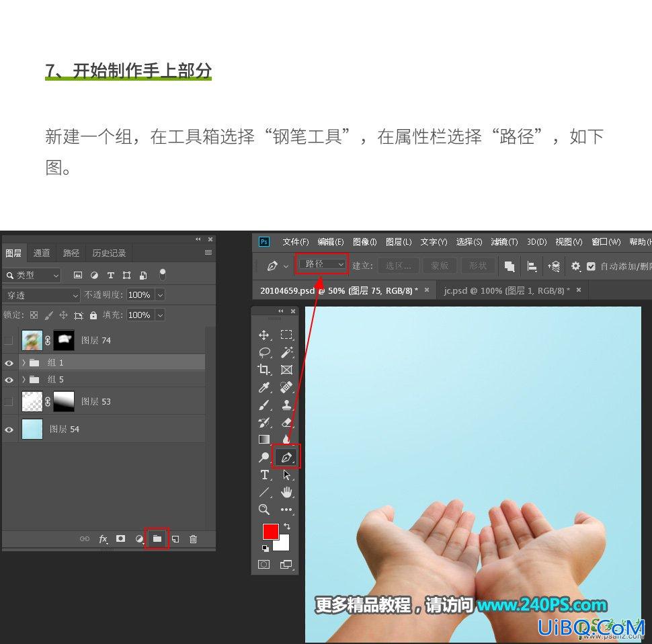Toggle the layer filter on/off switch

[163, 274]
